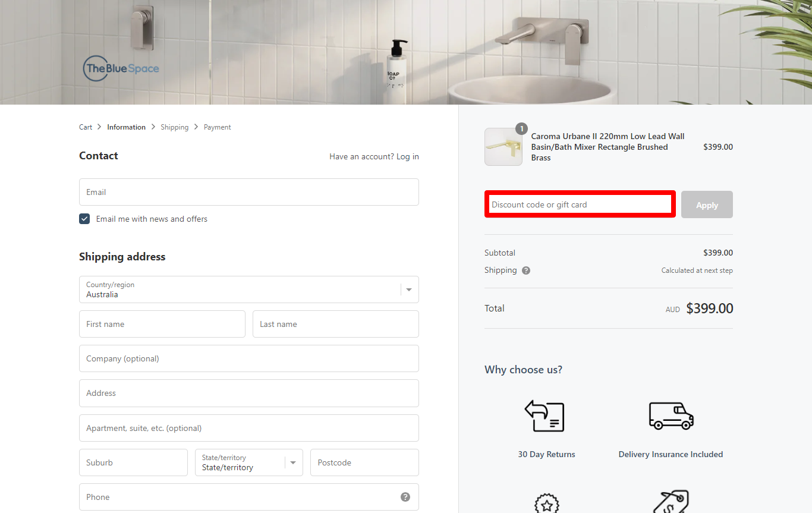Focus the Postcode input field
The height and width of the screenshot is (513, 812).
(364, 462)
